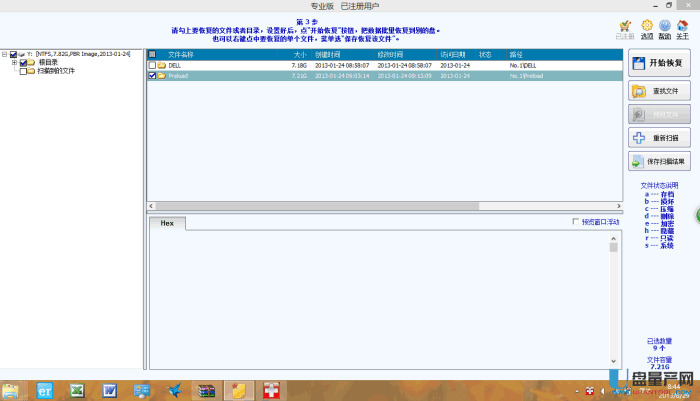Enable 预览窗口浮动 floating preview checkbox
The height and width of the screenshot is (401, 700).
(574, 222)
